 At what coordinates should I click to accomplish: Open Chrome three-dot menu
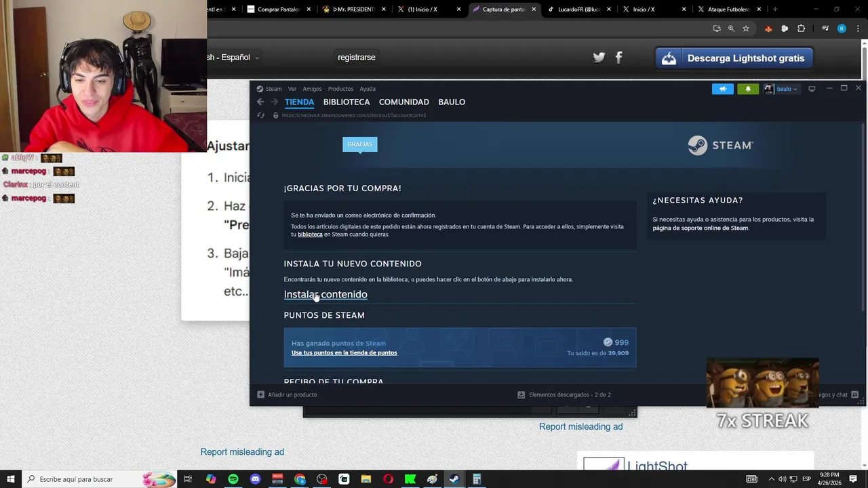pos(858,28)
